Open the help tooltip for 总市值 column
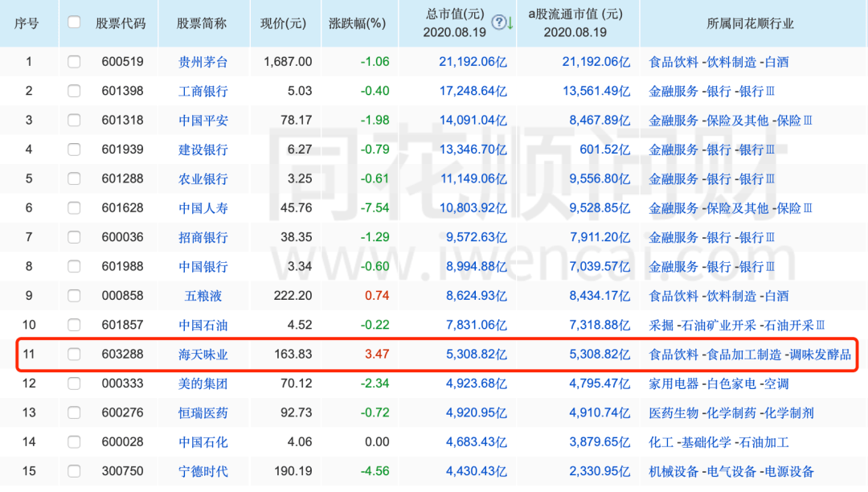Viewport: 868px width, 492px height. [498, 23]
